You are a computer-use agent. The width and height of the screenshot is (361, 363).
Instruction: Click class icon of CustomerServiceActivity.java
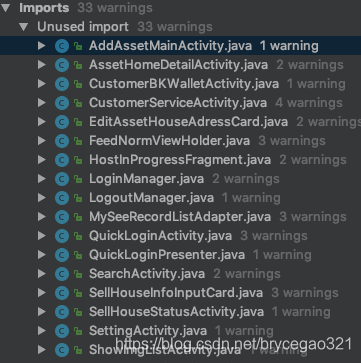coord(62,103)
